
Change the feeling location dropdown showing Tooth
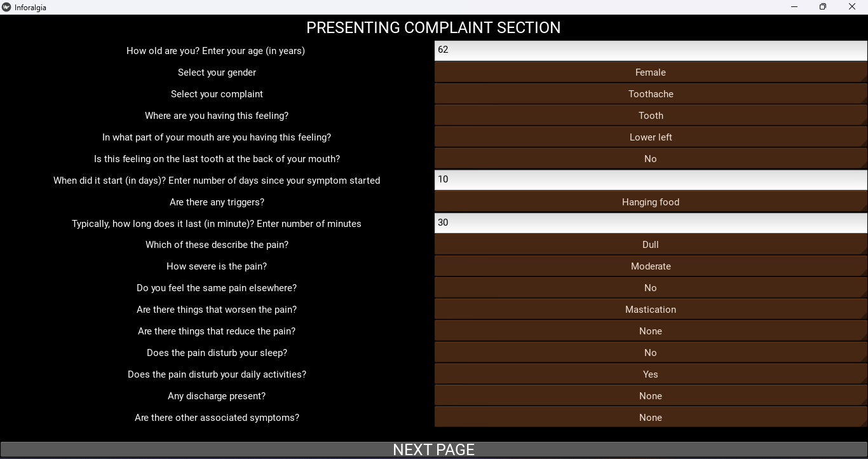tap(650, 116)
